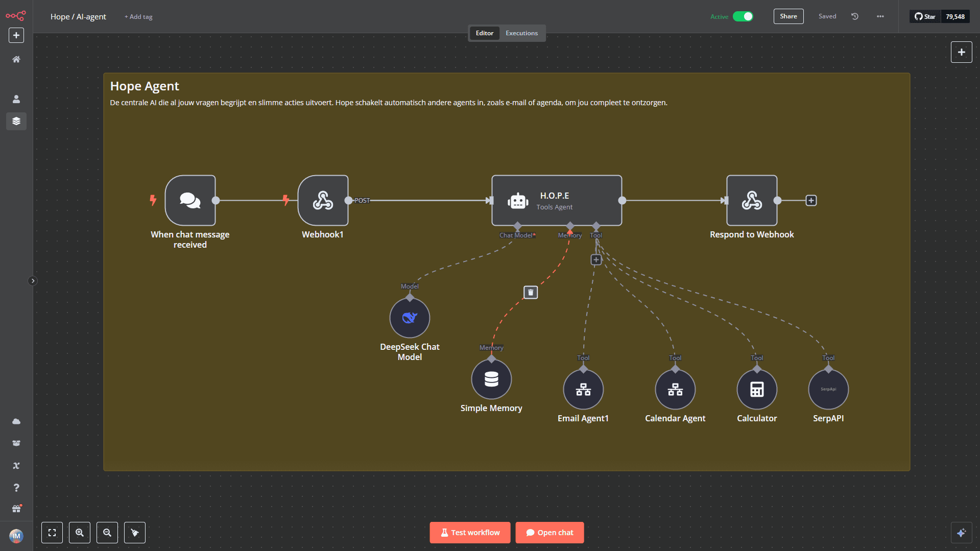Click the user avatar in sidebar

(x=16, y=536)
